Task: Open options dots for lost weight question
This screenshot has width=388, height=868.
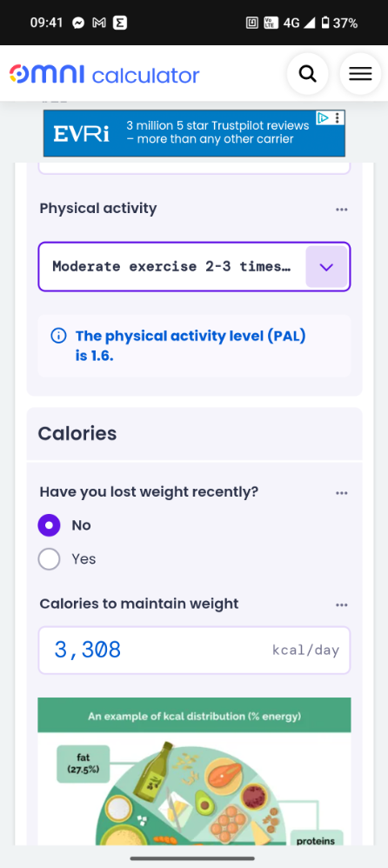Action: point(342,492)
